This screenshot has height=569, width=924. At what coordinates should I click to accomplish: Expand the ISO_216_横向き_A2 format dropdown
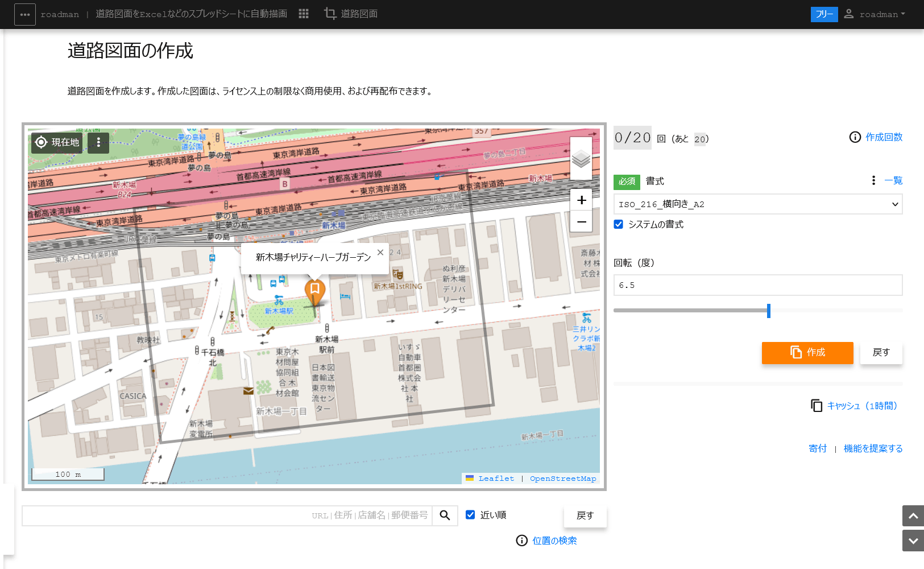757,204
